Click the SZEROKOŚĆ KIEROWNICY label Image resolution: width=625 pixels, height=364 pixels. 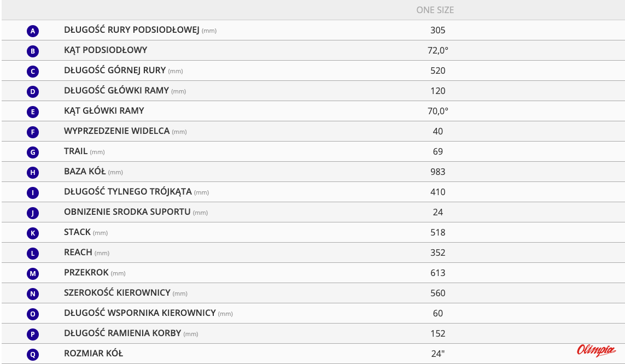coord(117,292)
